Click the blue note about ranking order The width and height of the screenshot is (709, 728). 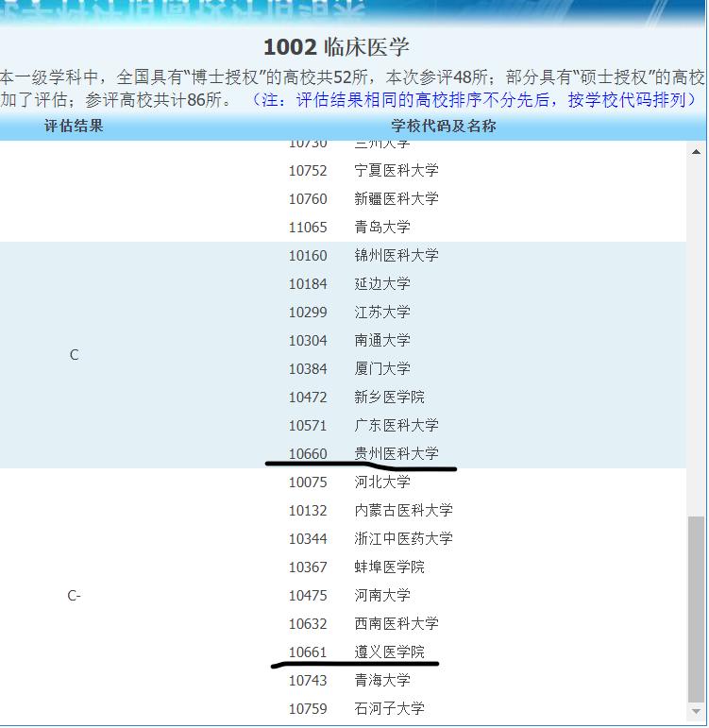click(475, 100)
